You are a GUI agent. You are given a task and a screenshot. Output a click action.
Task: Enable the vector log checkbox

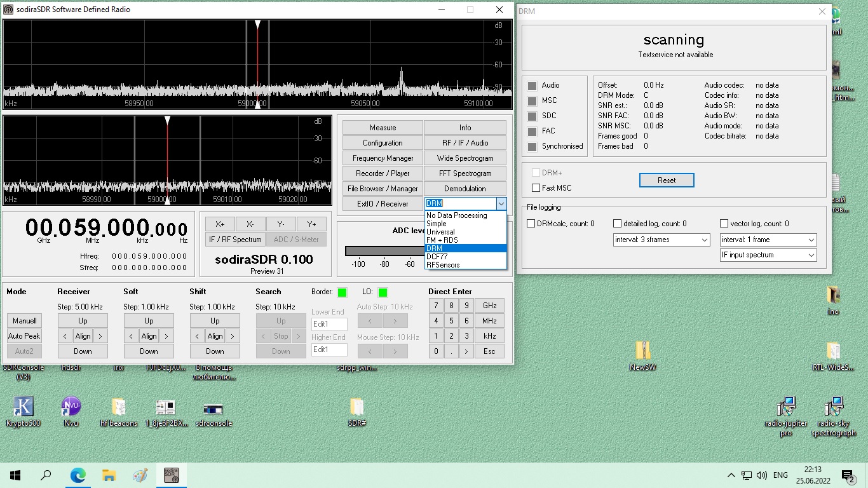pyautogui.click(x=724, y=224)
